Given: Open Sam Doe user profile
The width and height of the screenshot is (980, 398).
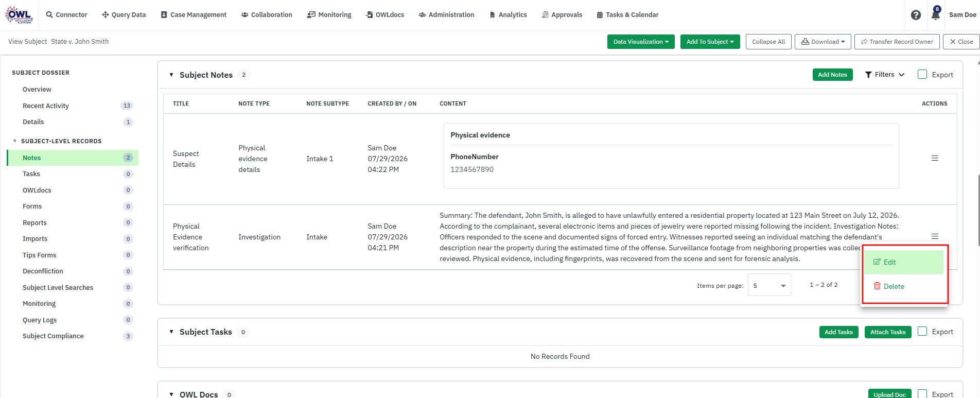Looking at the screenshot, I should point(962,15).
